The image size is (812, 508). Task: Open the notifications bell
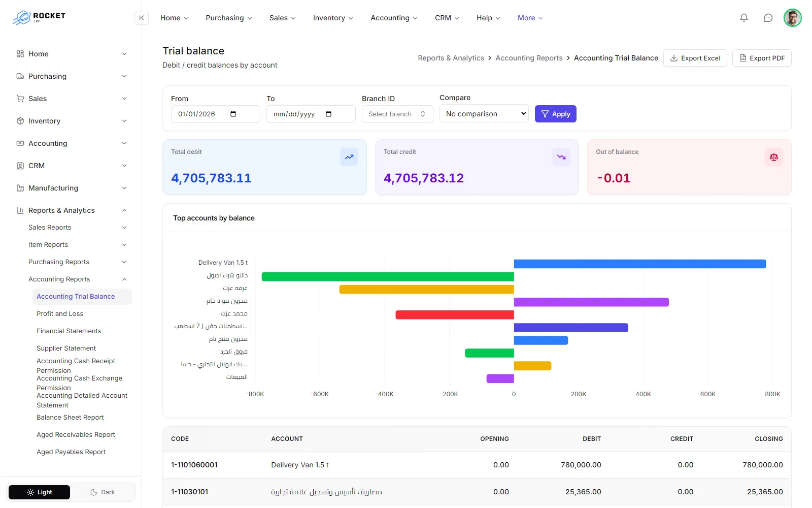coord(744,18)
